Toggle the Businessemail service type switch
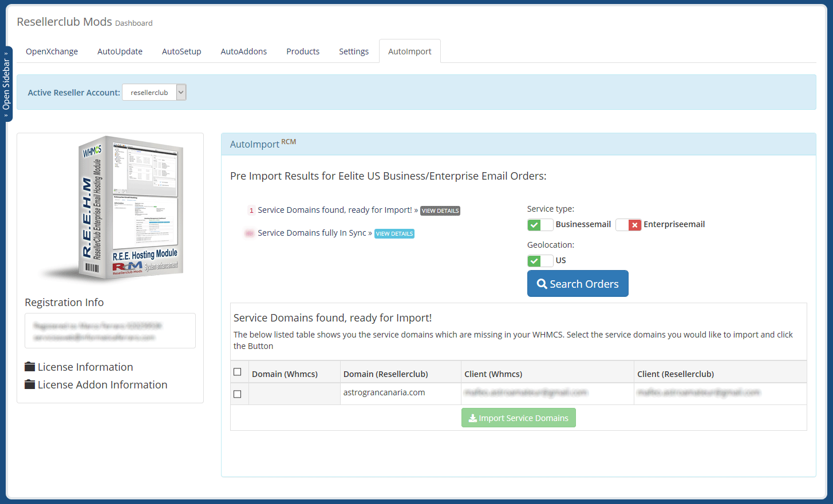 coord(540,225)
